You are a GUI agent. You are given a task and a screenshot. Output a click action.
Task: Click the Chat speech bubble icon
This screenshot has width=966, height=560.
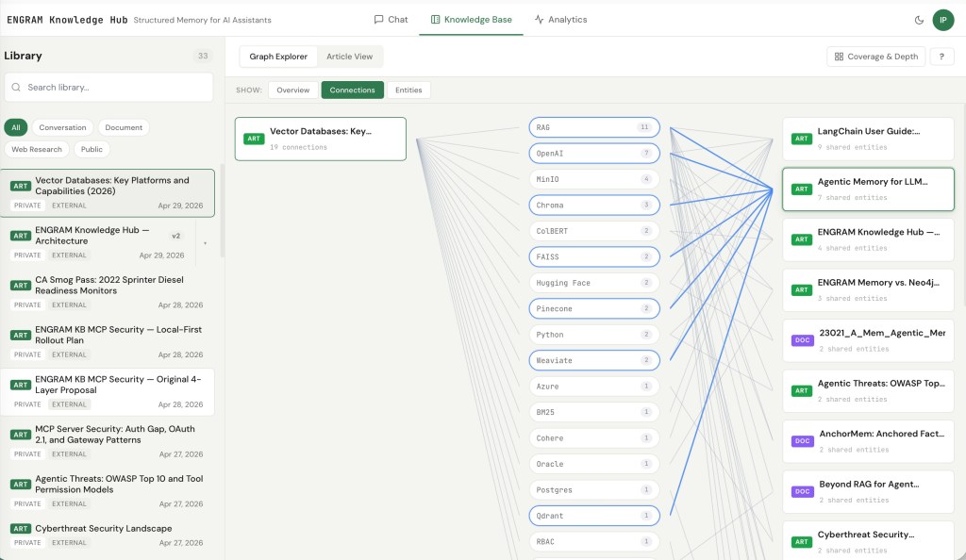pos(378,20)
